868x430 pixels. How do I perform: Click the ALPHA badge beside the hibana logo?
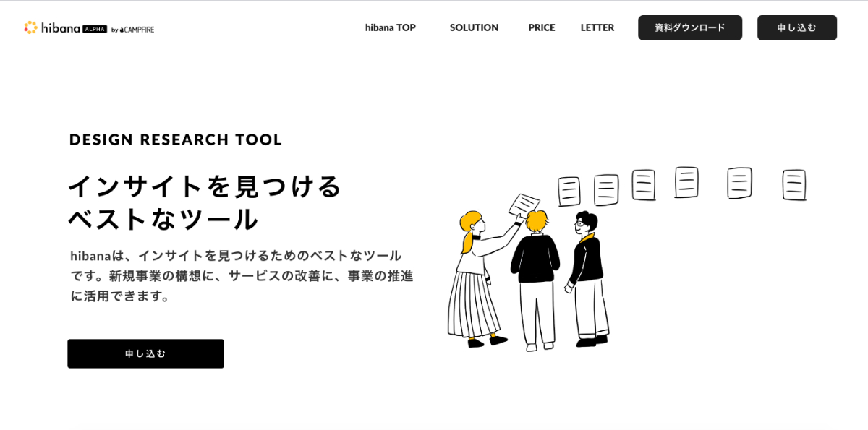(95, 29)
